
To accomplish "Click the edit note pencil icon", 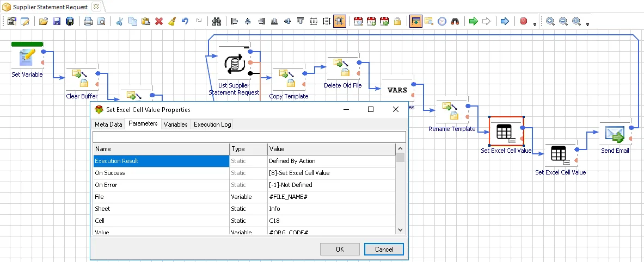I will (25, 21).
